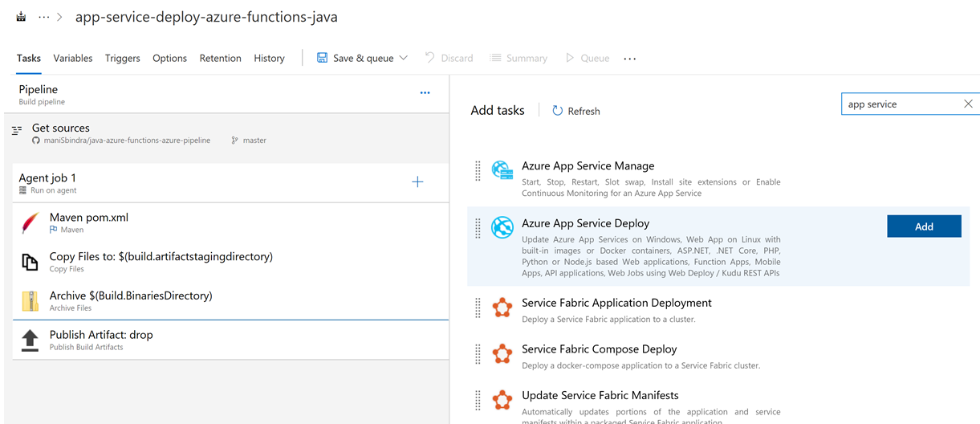Image resolution: width=980 pixels, height=424 pixels.
Task: Add the Azure App Service Deploy task
Action: 924,226
